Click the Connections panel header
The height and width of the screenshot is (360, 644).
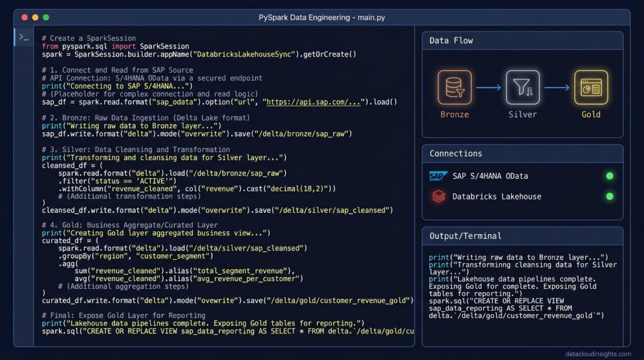point(523,154)
